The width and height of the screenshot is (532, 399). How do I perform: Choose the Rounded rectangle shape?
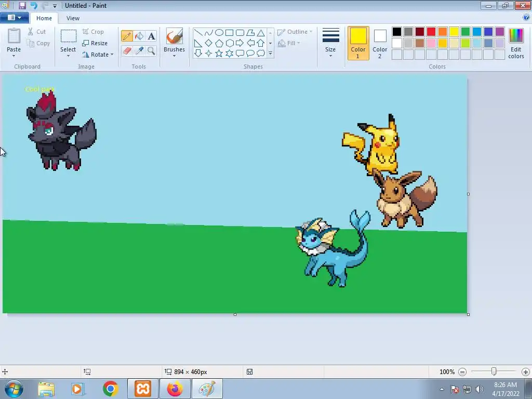pyautogui.click(x=240, y=33)
